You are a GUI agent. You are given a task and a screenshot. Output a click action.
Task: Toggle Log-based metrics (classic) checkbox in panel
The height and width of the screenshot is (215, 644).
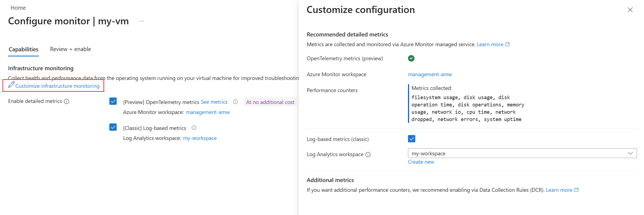click(412, 139)
